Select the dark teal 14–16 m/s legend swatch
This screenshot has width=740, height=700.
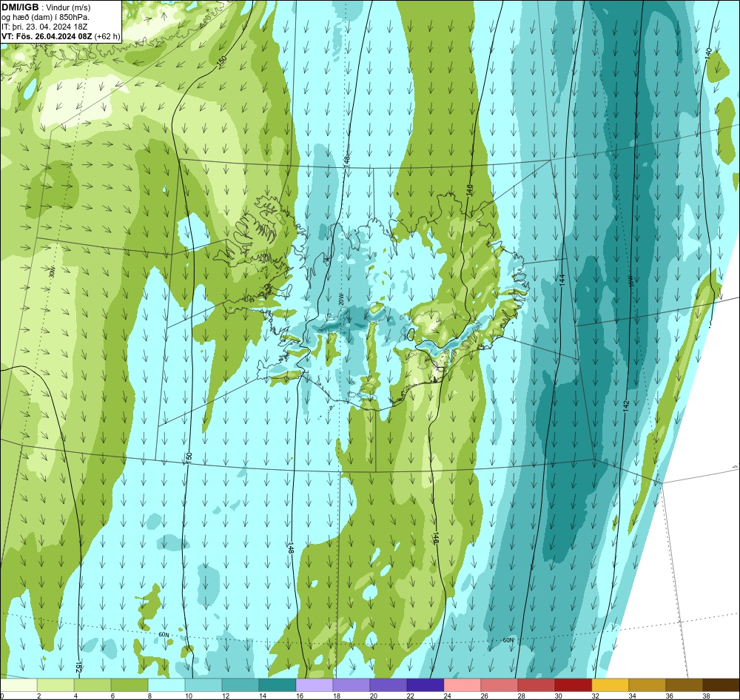277,685
